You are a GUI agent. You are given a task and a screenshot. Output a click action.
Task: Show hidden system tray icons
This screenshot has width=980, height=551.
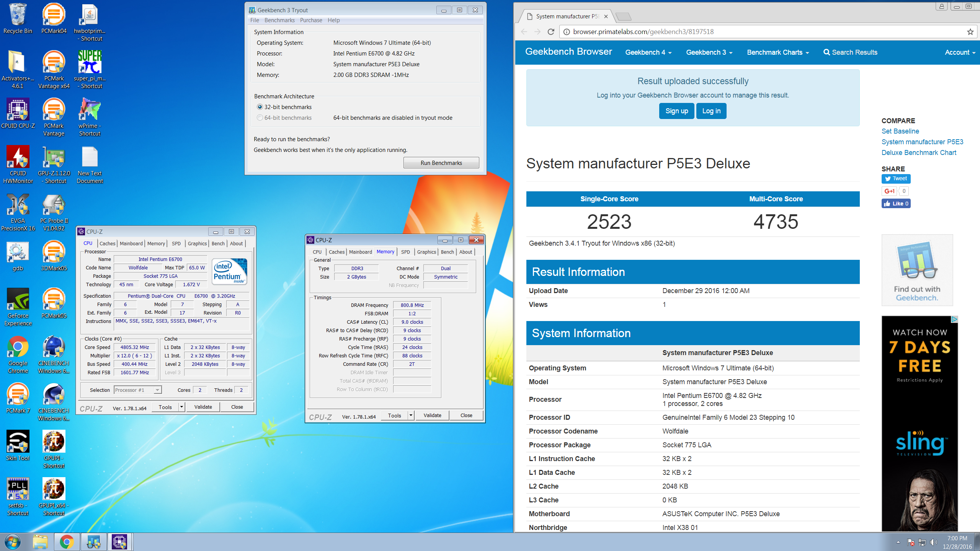click(x=898, y=542)
